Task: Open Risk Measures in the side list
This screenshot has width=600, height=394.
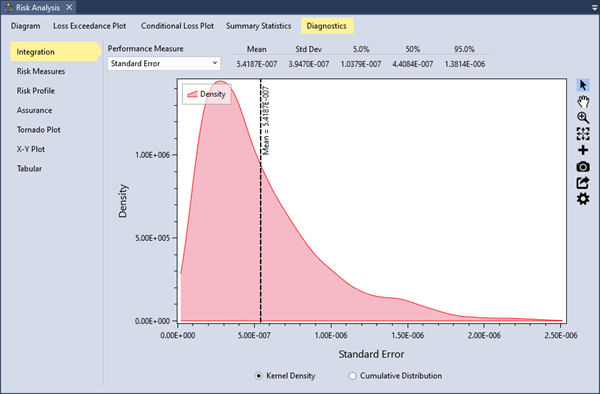Action: tap(41, 71)
